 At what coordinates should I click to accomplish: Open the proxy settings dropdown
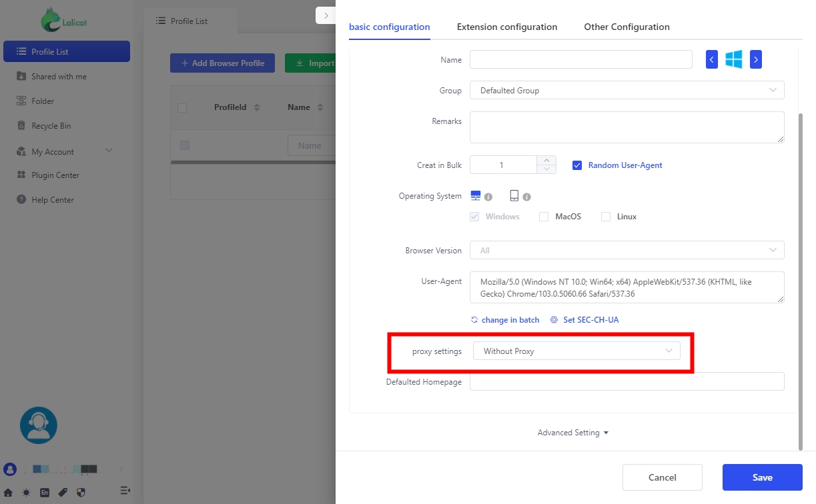576,351
